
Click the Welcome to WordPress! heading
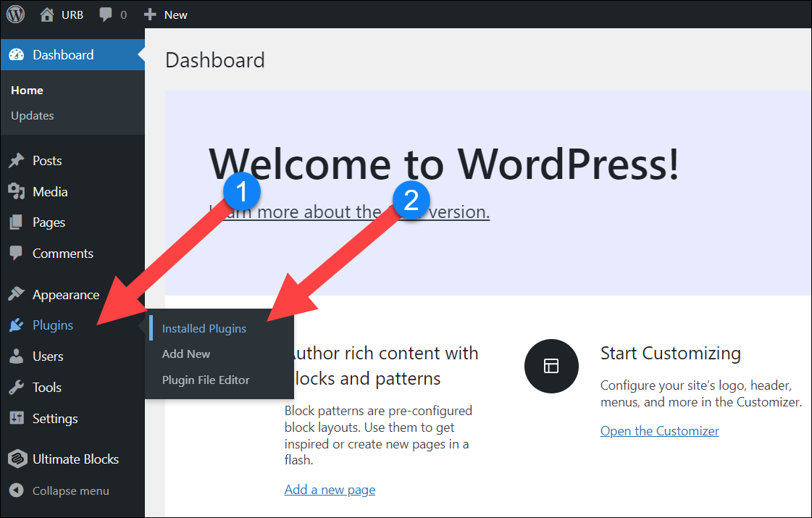click(x=444, y=164)
